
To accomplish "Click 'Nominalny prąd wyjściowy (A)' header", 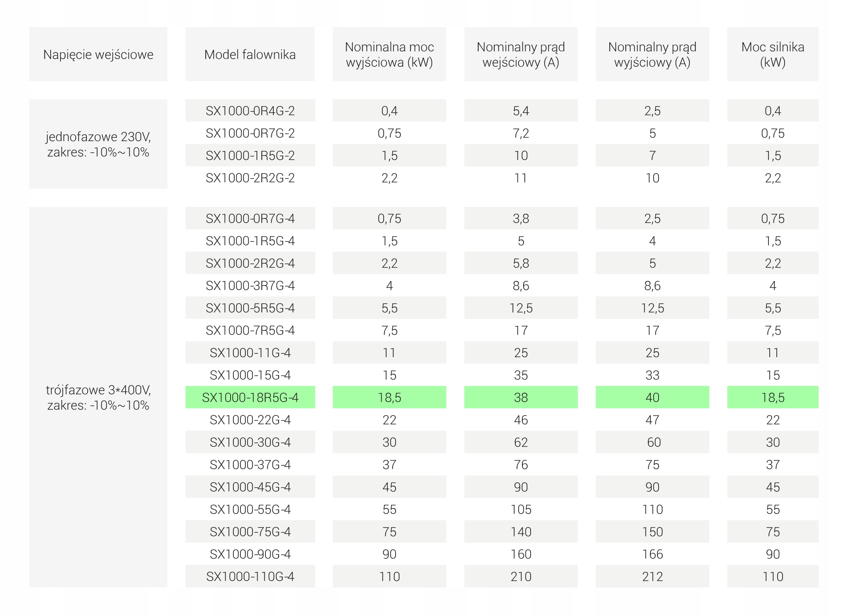I will 652,54.
